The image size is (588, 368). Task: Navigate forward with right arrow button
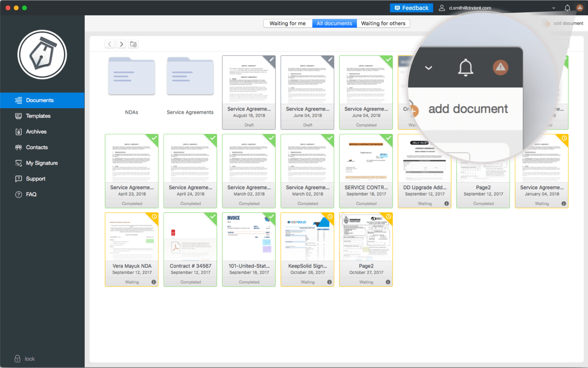click(x=121, y=44)
